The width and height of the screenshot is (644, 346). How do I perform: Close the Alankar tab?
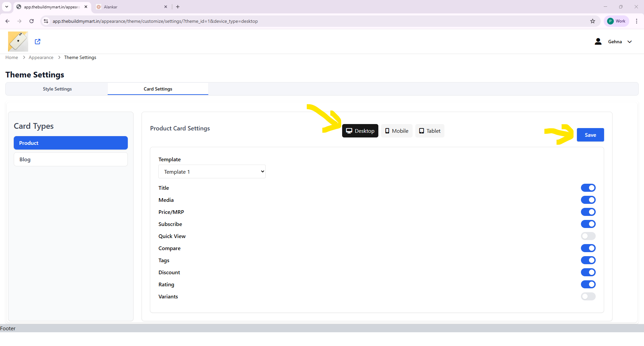(x=166, y=7)
